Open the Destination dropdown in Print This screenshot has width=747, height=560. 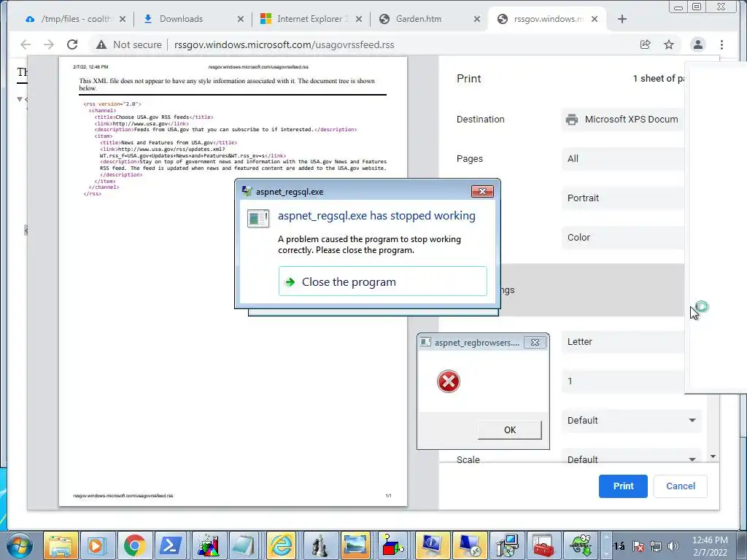[623, 120]
